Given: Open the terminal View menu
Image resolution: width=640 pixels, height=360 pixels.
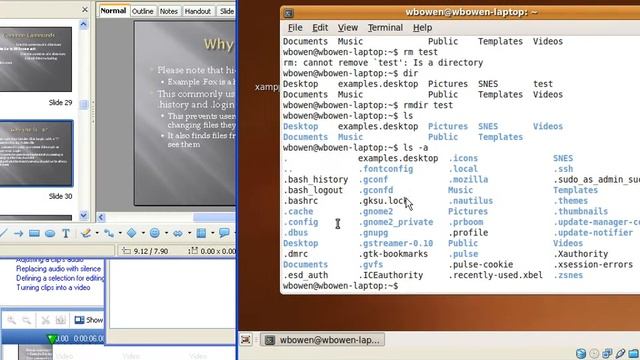Looking at the screenshot, I should pos(348,28).
